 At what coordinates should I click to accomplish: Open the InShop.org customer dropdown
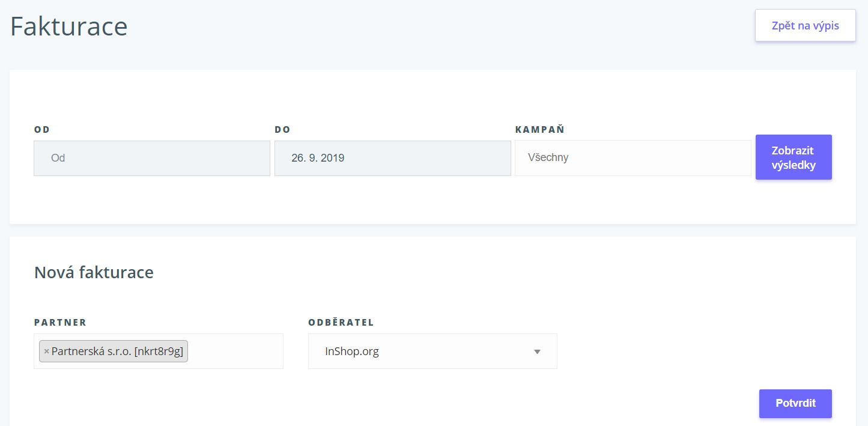[x=432, y=351]
